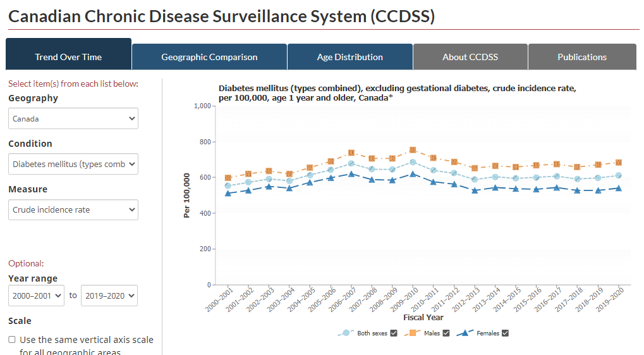Click the Females legend triangle icon

[465, 333]
